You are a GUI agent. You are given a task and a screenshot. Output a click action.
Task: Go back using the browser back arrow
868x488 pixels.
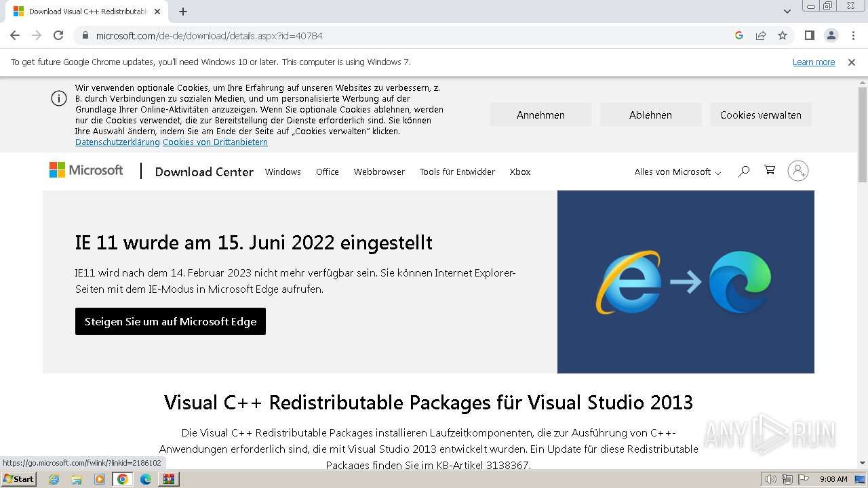pyautogui.click(x=15, y=35)
